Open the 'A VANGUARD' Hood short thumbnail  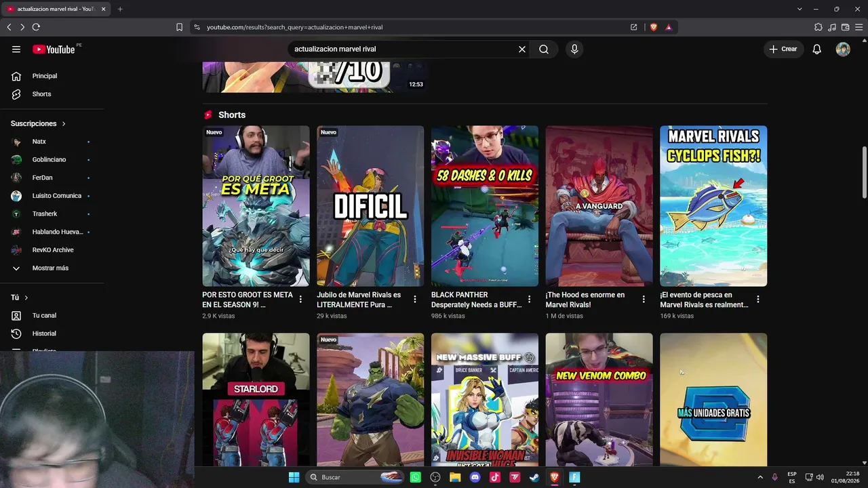tap(599, 206)
